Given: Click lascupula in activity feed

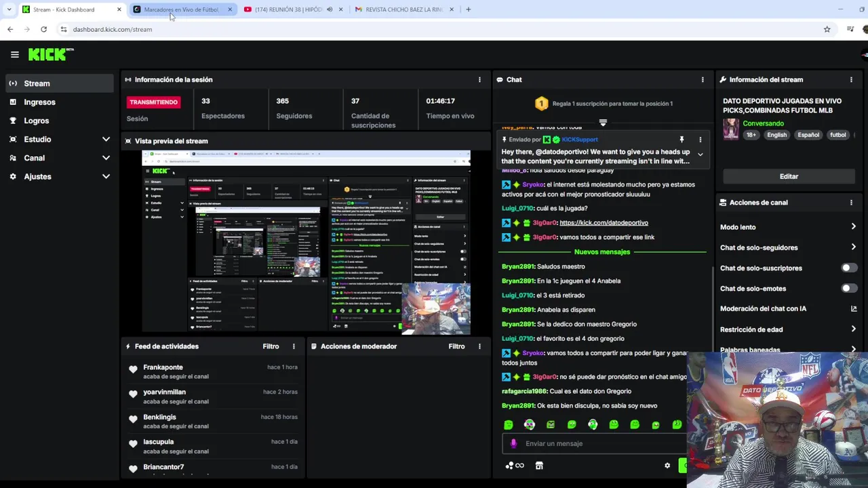Looking at the screenshot, I should coord(158,442).
